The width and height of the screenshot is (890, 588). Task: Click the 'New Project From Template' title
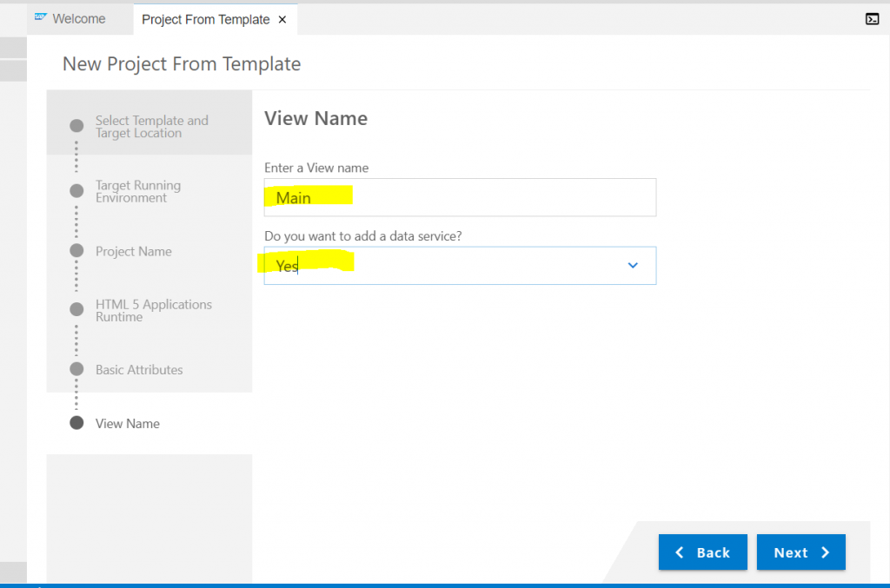182,64
